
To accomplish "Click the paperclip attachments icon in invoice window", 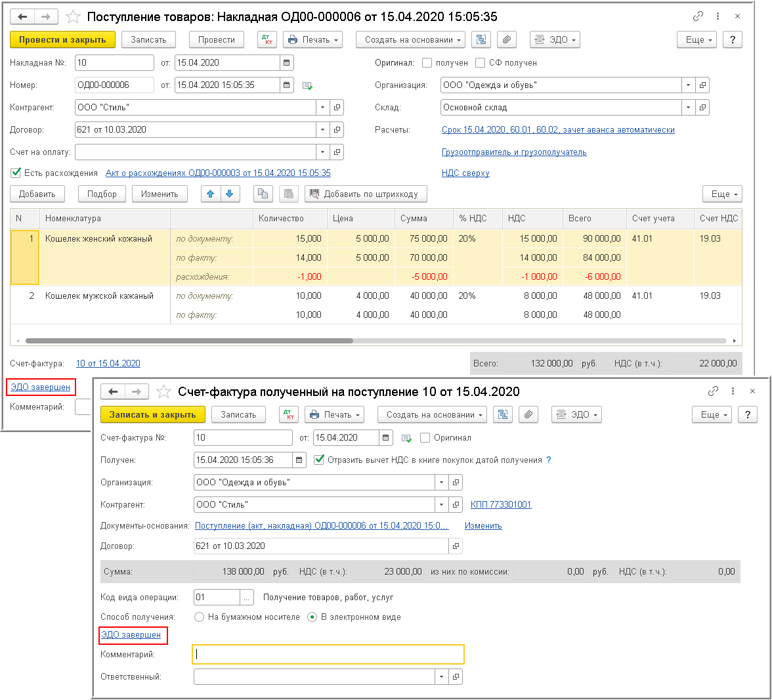I will [x=528, y=415].
